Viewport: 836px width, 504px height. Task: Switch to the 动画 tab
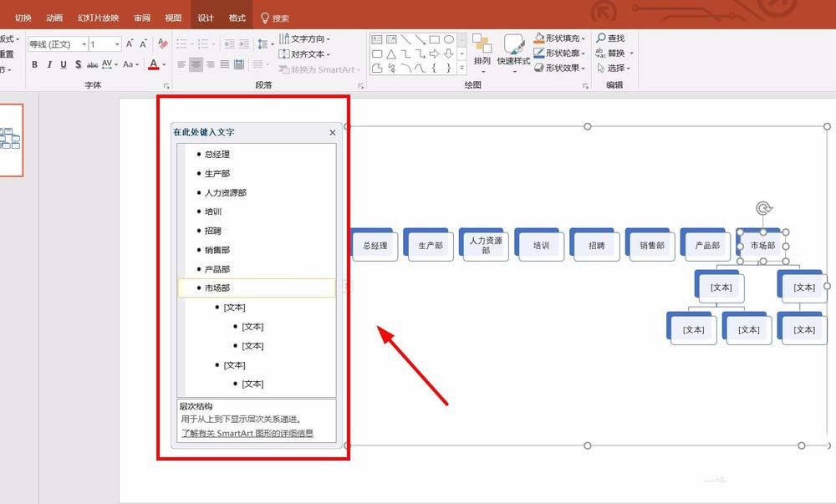[x=54, y=18]
